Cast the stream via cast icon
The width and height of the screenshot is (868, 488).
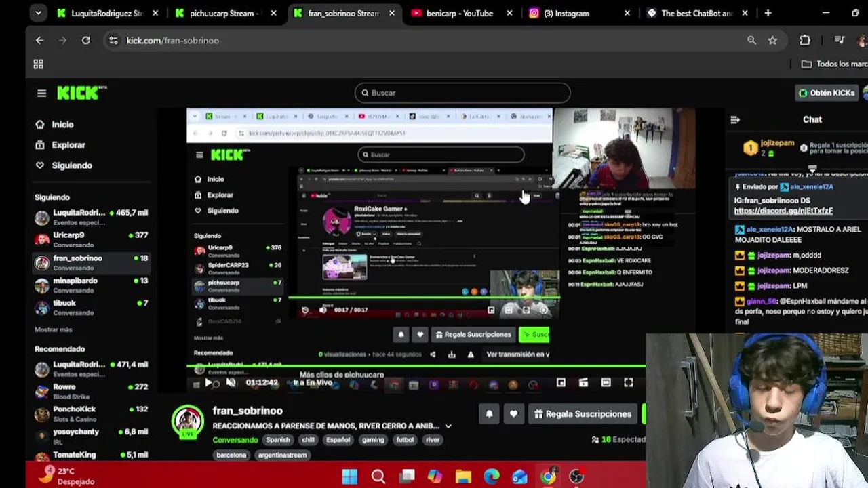(x=583, y=383)
